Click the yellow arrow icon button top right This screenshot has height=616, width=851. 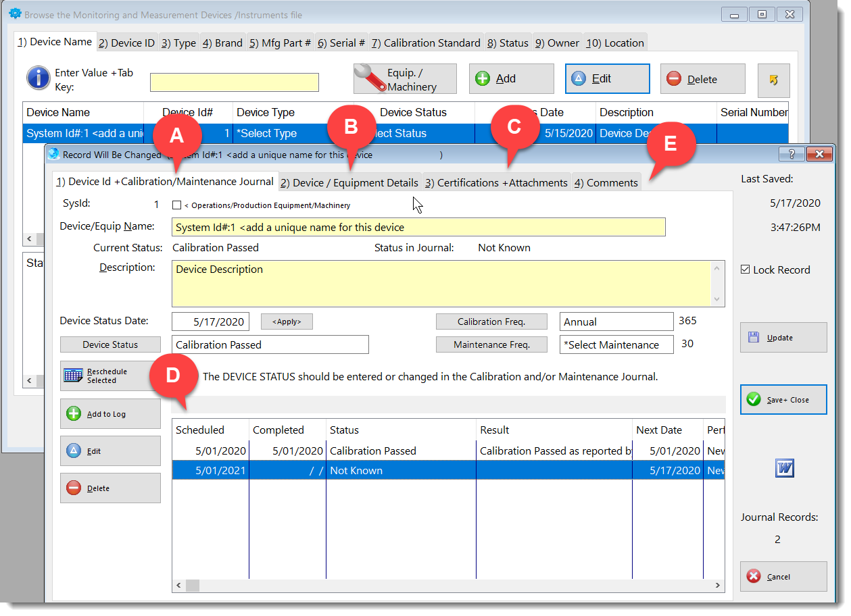[773, 79]
